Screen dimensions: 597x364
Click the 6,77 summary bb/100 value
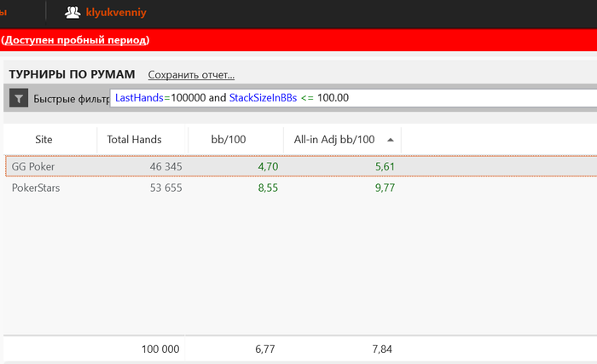click(x=265, y=350)
